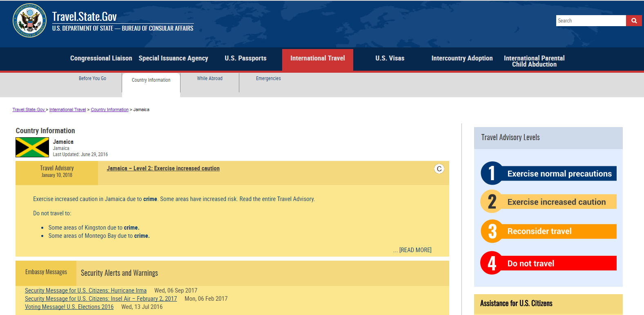Click the Assistance for U.S. Citizens heading
The image size is (644, 315).
click(x=516, y=303)
